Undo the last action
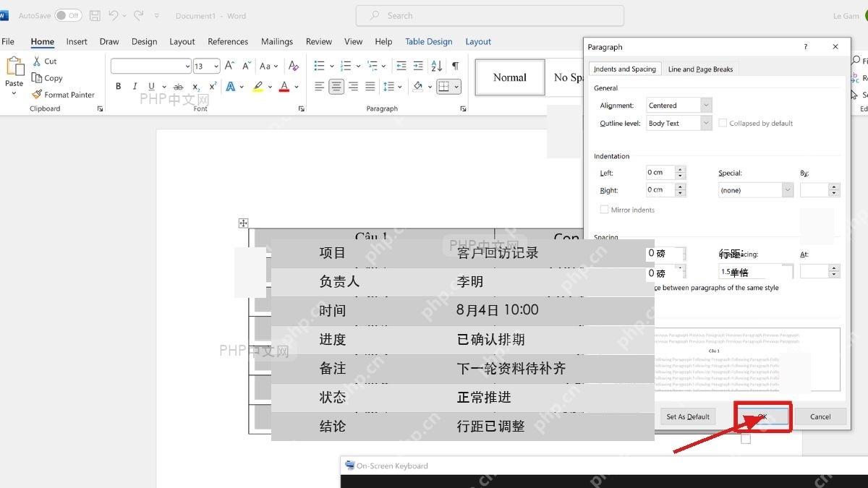The image size is (868, 488). [114, 15]
